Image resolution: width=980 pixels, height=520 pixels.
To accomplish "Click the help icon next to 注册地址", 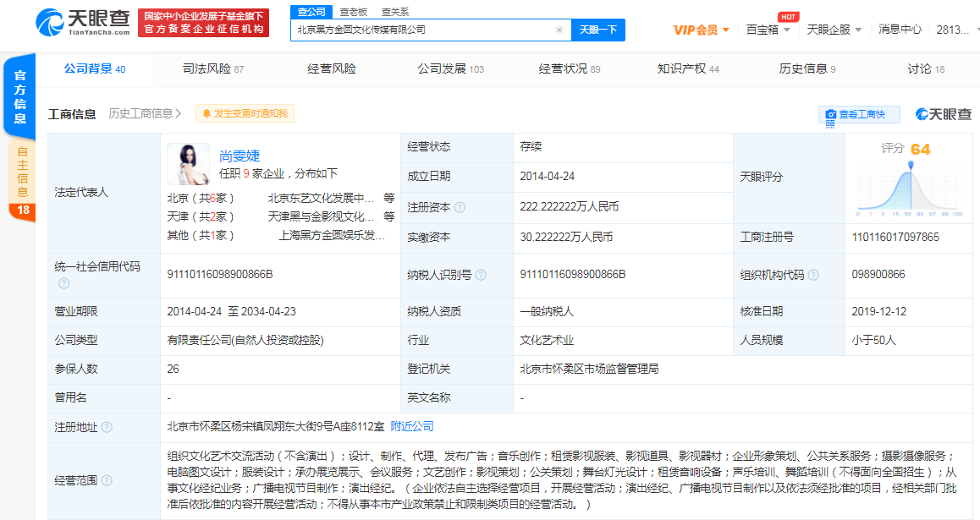I will [x=107, y=427].
